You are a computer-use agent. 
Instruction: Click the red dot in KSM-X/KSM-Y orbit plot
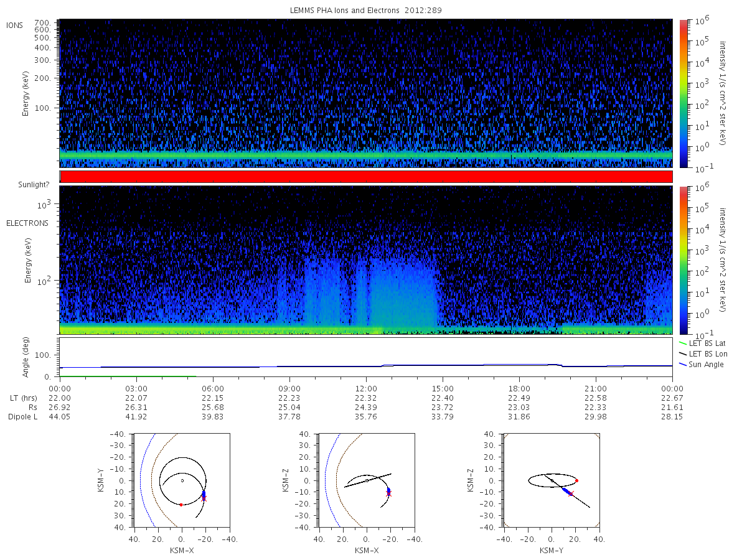click(x=181, y=505)
